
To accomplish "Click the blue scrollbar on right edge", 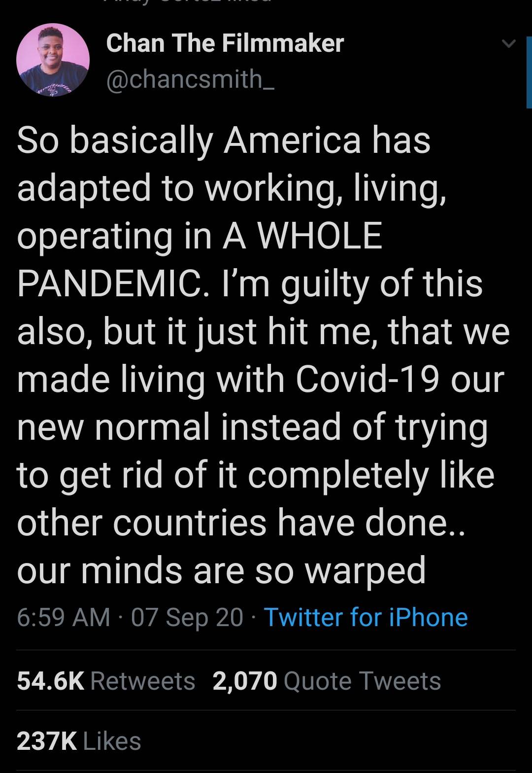I will point(529,72).
